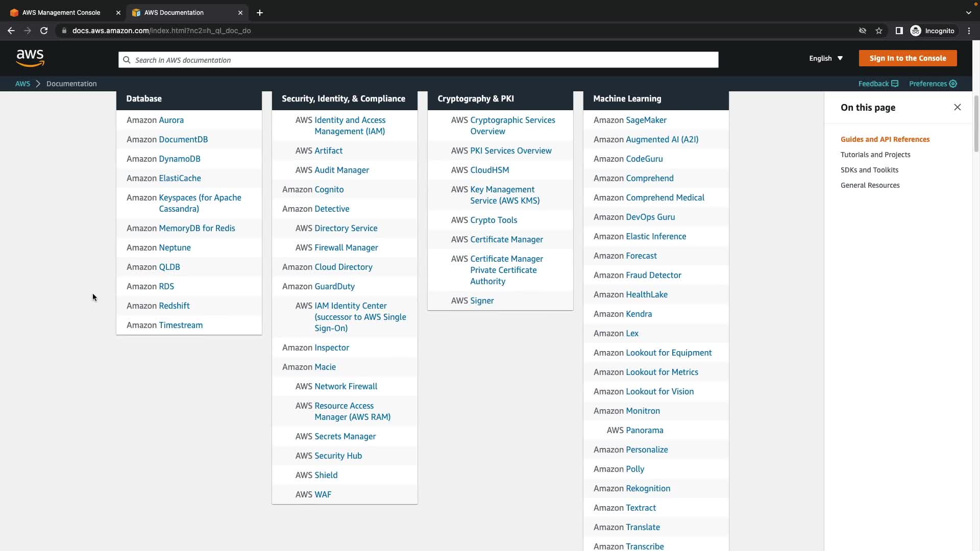This screenshot has height=551, width=980.
Task: Jump to the SDKs and Toolkits section
Action: (869, 170)
